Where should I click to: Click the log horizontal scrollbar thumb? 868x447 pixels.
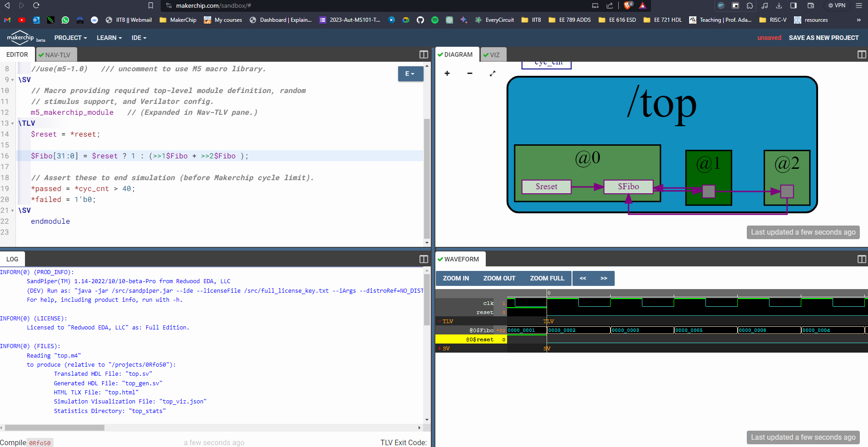[x=54, y=427]
